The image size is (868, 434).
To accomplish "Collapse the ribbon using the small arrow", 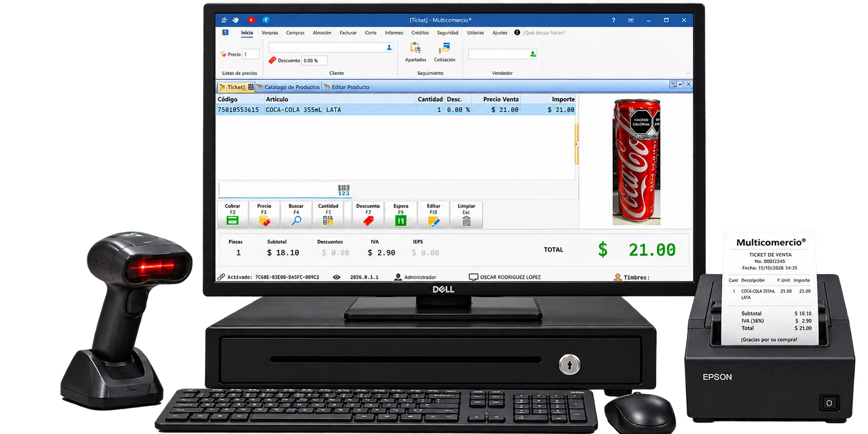I will pyautogui.click(x=688, y=73).
